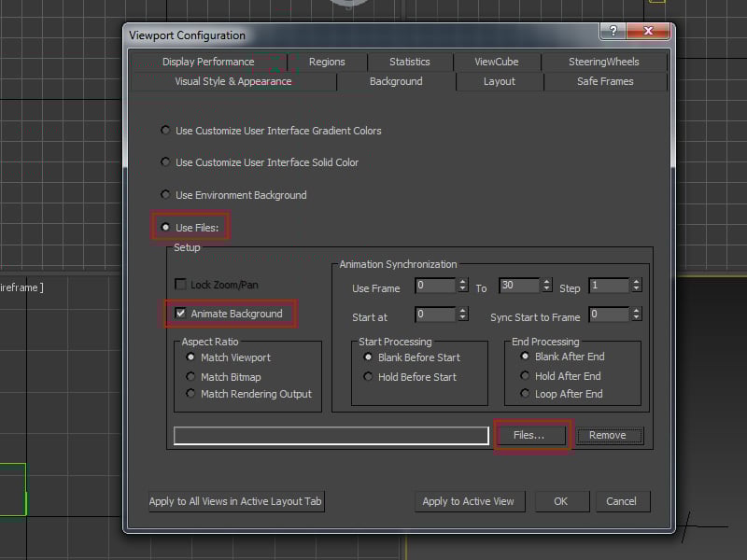747x560 pixels.
Task: Select Match Viewport aspect ratio
Action: 190,357
